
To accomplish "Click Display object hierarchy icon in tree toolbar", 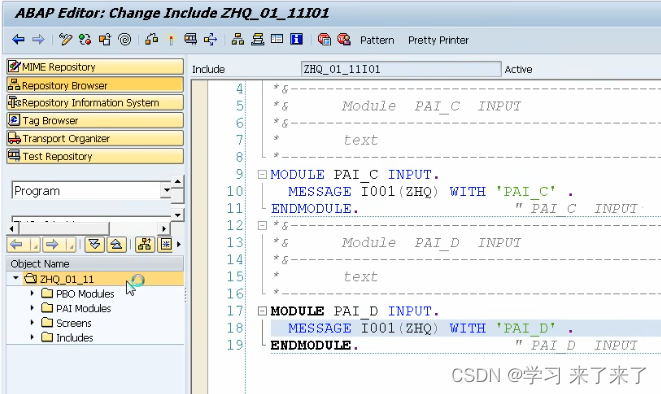I will coord(145,244).
